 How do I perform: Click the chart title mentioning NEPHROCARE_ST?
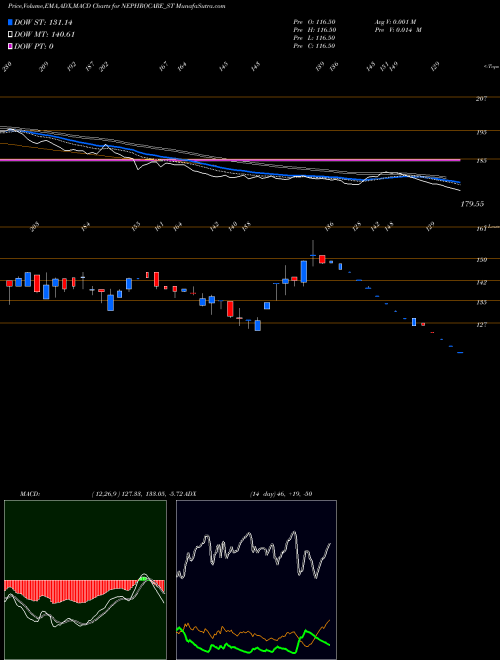pos(117,6)
